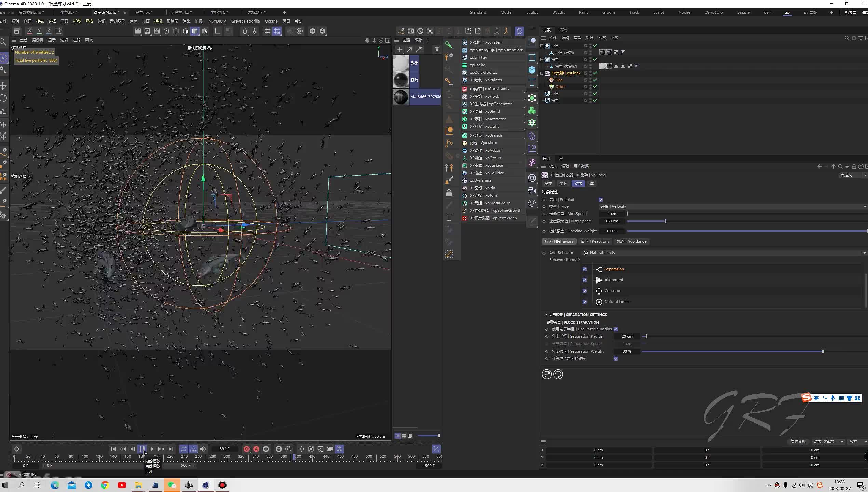Collapse the XP集群 | xpFlock tree node
This screenshot has width=868, height=492.
tap(542, 73)
